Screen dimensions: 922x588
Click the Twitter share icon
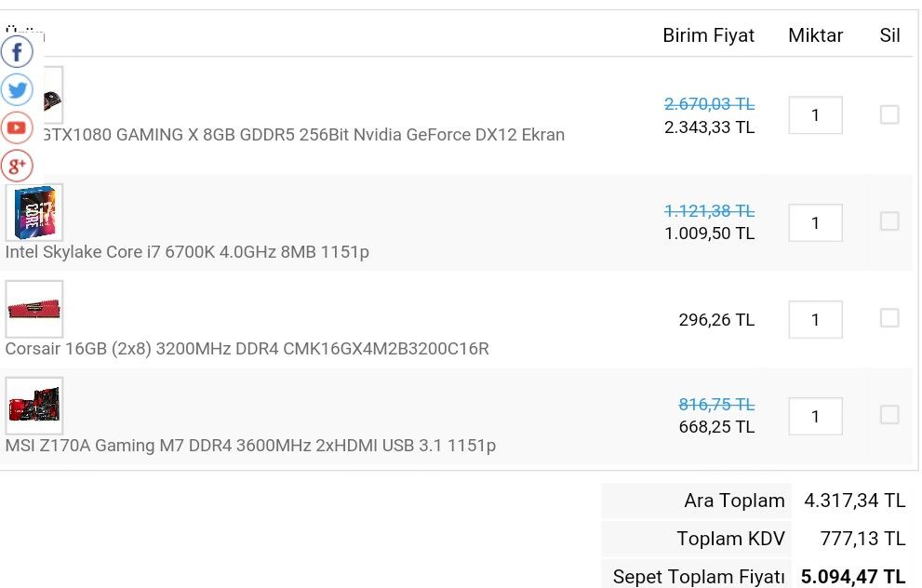[x=17, y=89]
